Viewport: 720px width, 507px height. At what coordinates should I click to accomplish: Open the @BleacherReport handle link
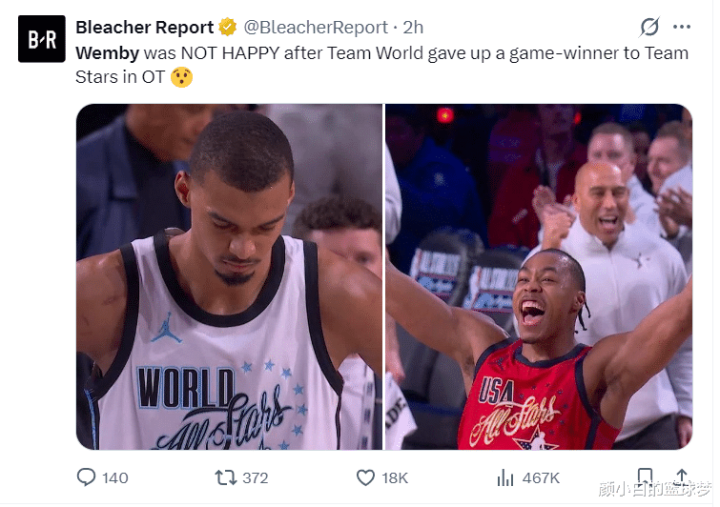(315, 28)
